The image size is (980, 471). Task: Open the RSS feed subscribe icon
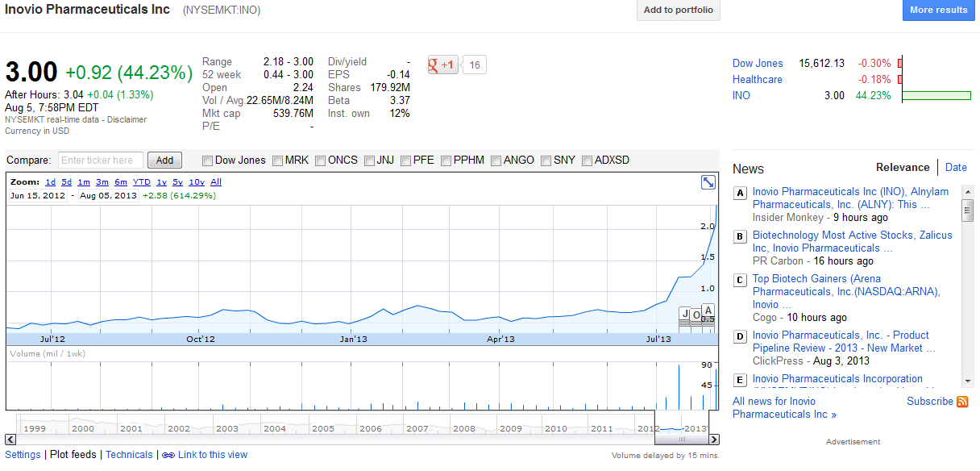point(962,402)
